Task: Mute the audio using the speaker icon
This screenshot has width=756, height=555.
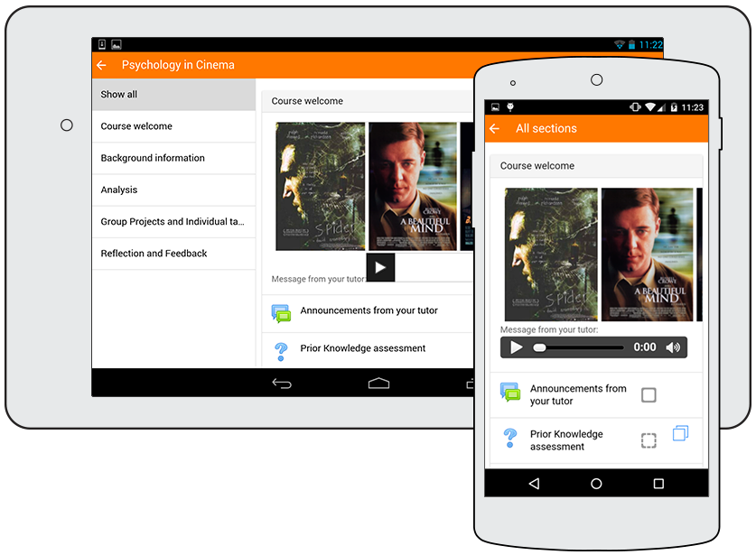Action: (673, 347)
